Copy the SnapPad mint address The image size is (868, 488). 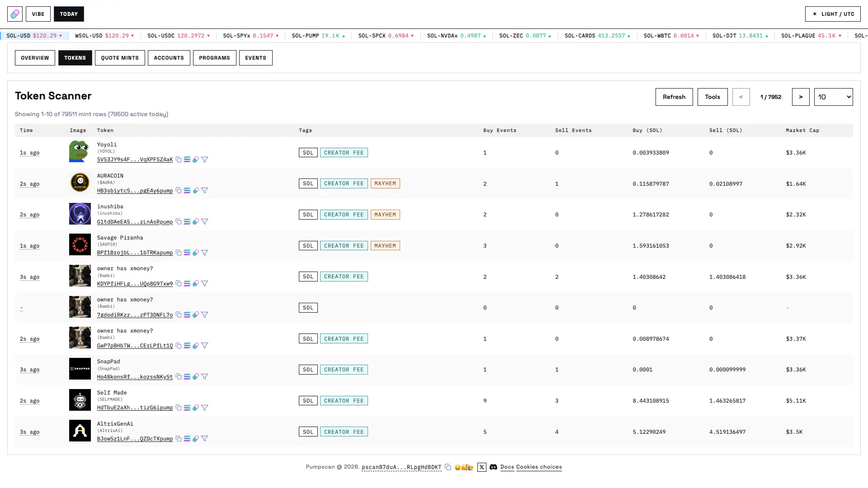click(179, 377)
